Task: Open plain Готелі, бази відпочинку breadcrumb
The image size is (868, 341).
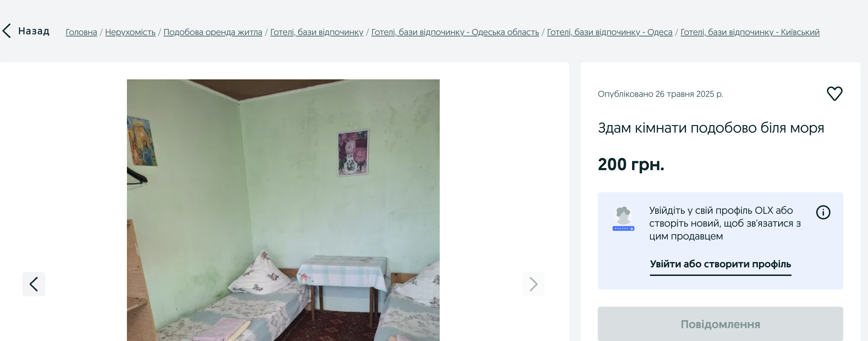Action: tap(317, 32)
